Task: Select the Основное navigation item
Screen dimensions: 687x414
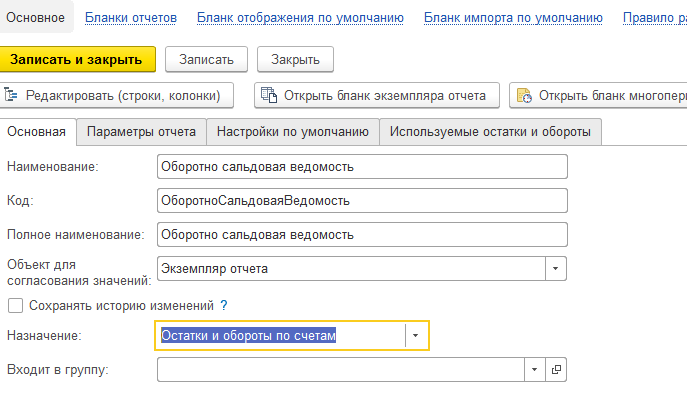Action: click(x=35, y=18)
